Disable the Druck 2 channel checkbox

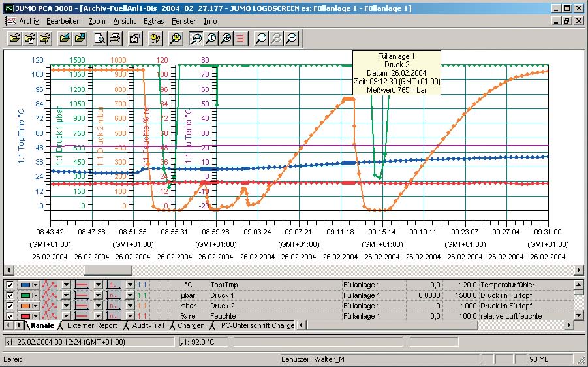10,306
